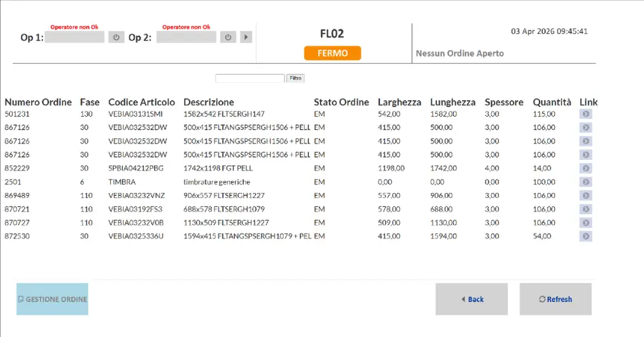Click the Numero Ordine column header
The width and height of the screenshot is (644, 337).
pos(38,102)
